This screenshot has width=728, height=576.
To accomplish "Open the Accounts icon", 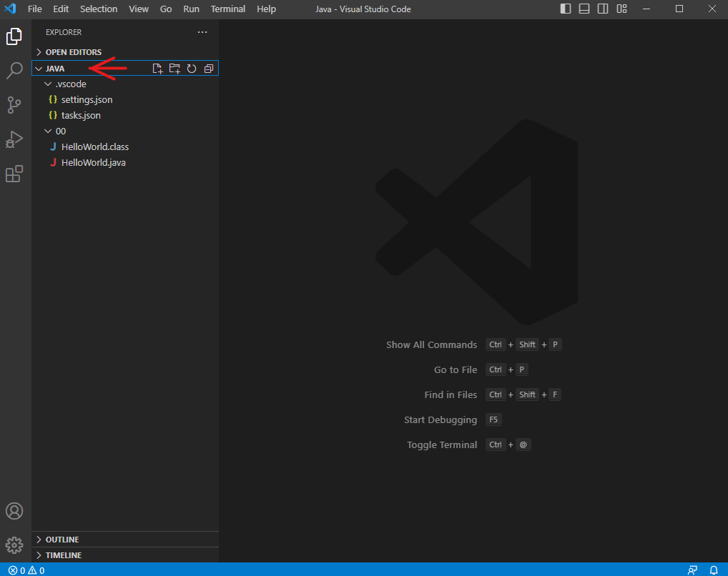I will [14, 511].
